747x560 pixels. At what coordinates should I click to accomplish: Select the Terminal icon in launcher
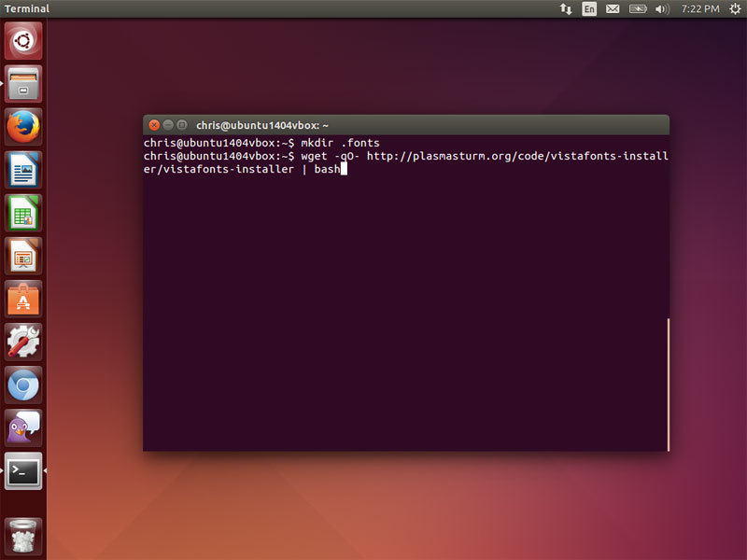tap(23, 471)
